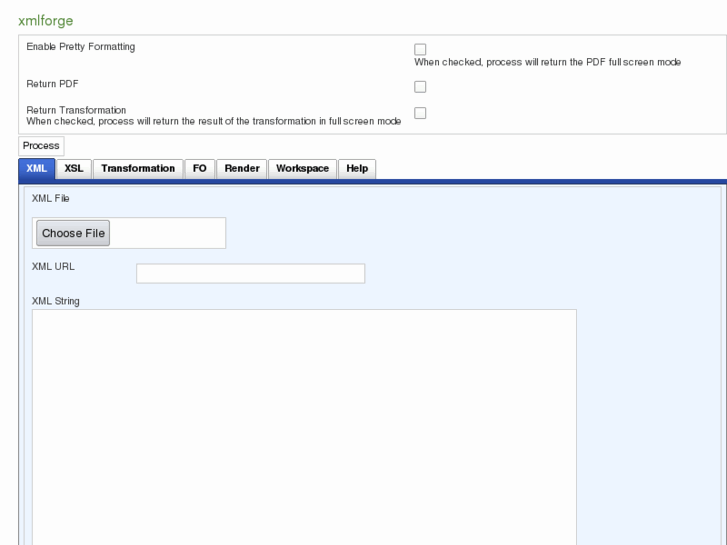Viewport: 727px width, 545px height.
Task: Open the Render tab
Action: (242, 168)
